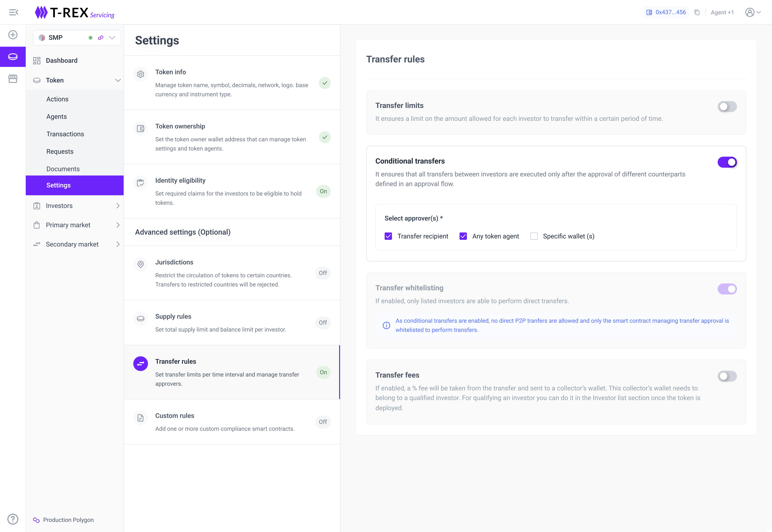The height and width of the screenshot is (532, 772).
Task: Click the Polygon chain icon at bottom
Action: 36,520
